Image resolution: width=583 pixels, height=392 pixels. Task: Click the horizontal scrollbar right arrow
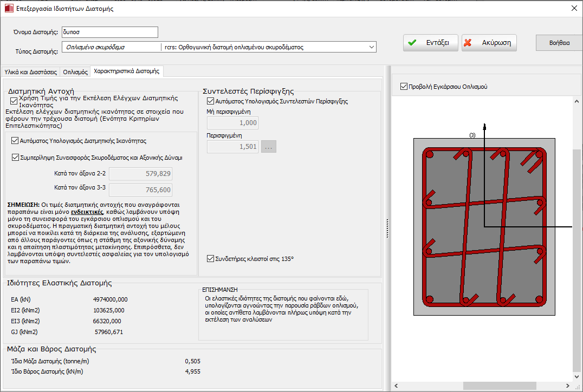pyautogui.click(x=567, y=386)
